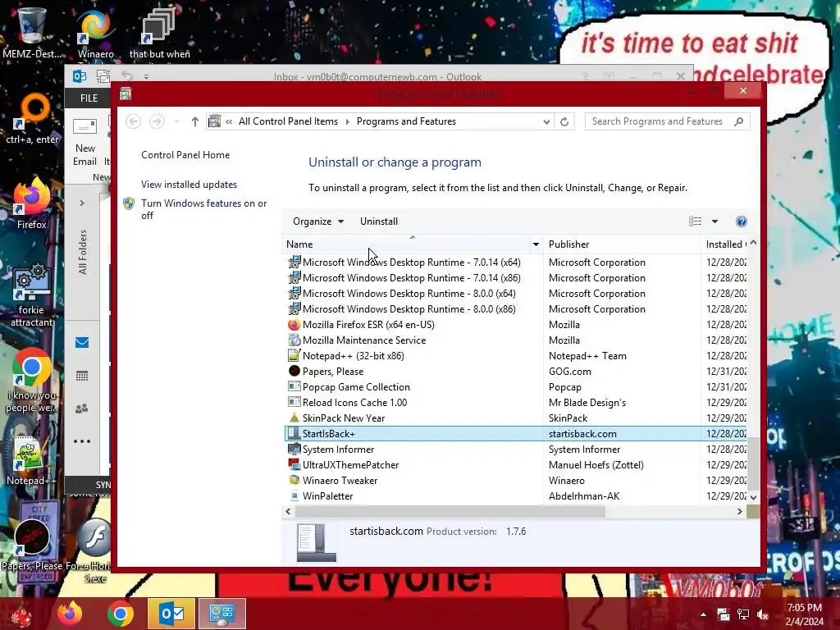The height and width of the screenshot is (630, 840).
Task: Open the address bar history dropdown
Action: (x=546, y=121)
